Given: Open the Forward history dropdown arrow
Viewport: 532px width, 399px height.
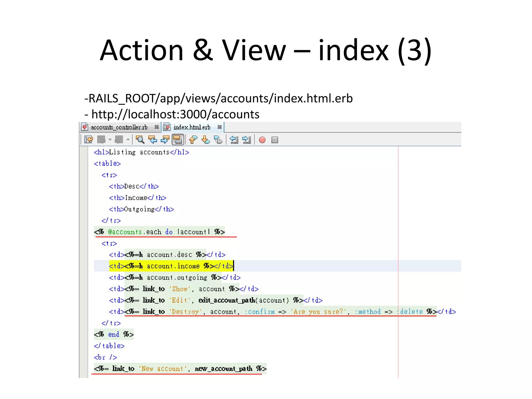Looking at the screenshot, I should (128, 140).
